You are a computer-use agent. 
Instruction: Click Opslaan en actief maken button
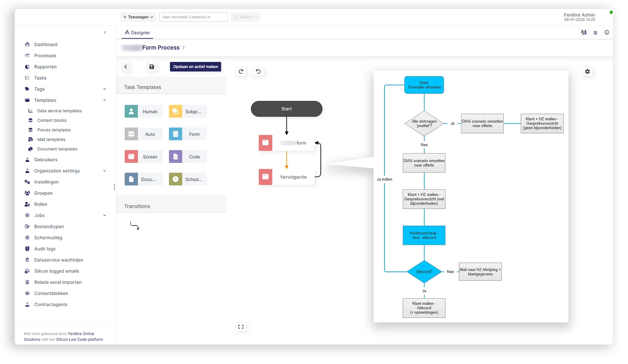(x=195, y=67)
